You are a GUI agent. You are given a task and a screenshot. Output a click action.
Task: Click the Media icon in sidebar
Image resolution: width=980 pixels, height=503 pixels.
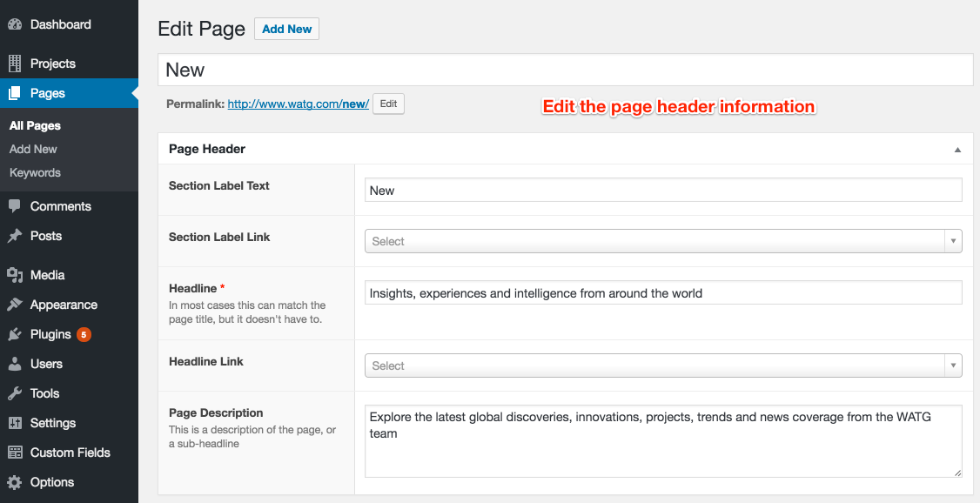coord(15,275)
